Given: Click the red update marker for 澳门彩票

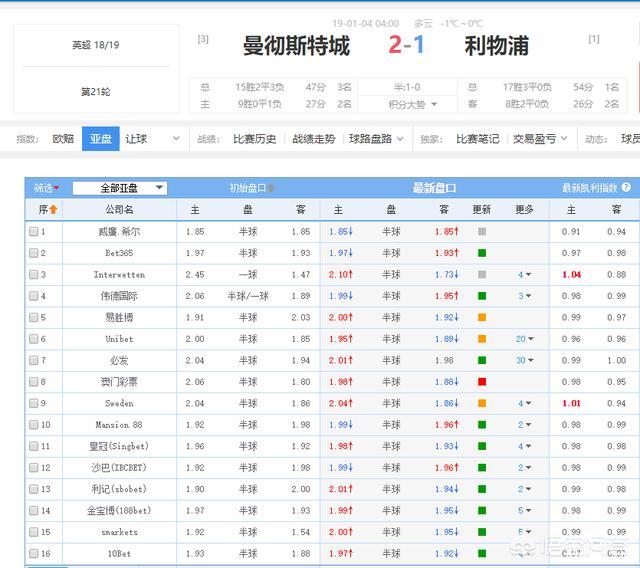Looking at the screenshot, I should (x=482, y=382).
